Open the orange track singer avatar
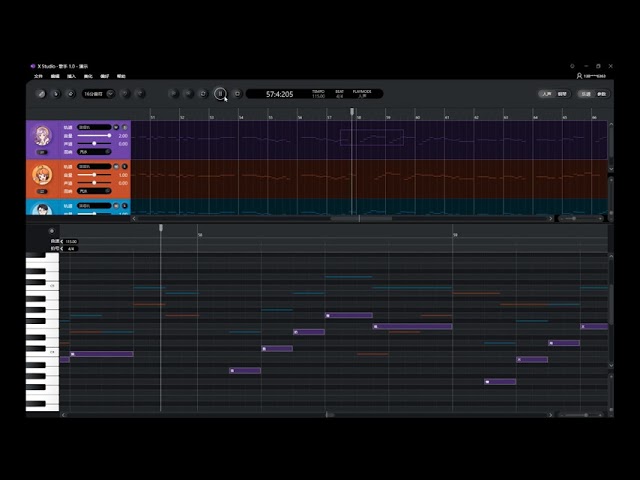The width and height of the screenshot is (640, 480). [42, 175]
